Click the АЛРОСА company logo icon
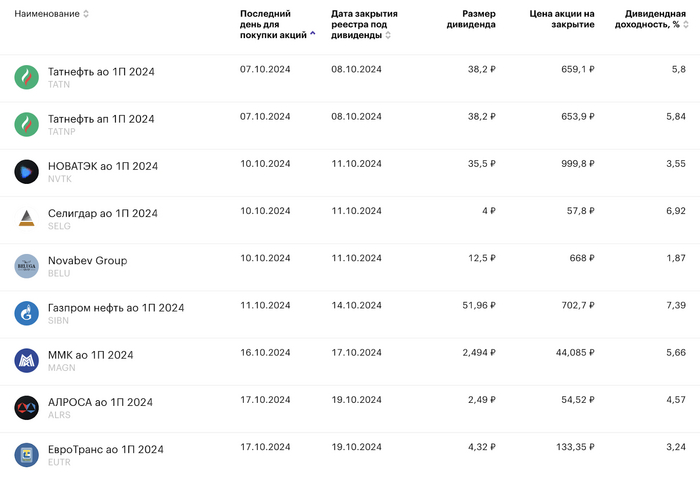This screenshot has height=479, width=700. click(26, 407)
